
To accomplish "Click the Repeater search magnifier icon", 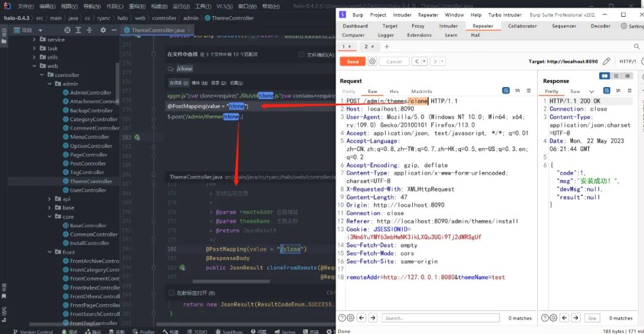I will 637,47.
